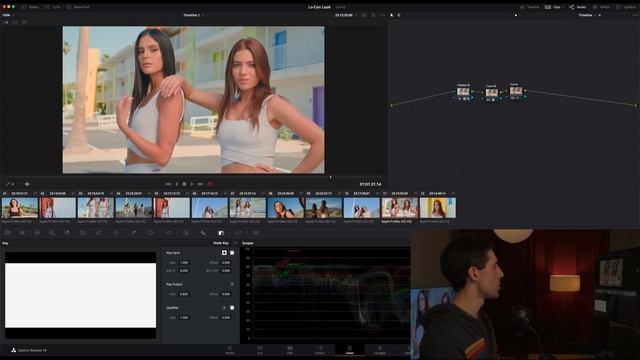Click the Qualifier Offset value field
The width and height of the screenshot is (640, 360).
click(226, 318)
